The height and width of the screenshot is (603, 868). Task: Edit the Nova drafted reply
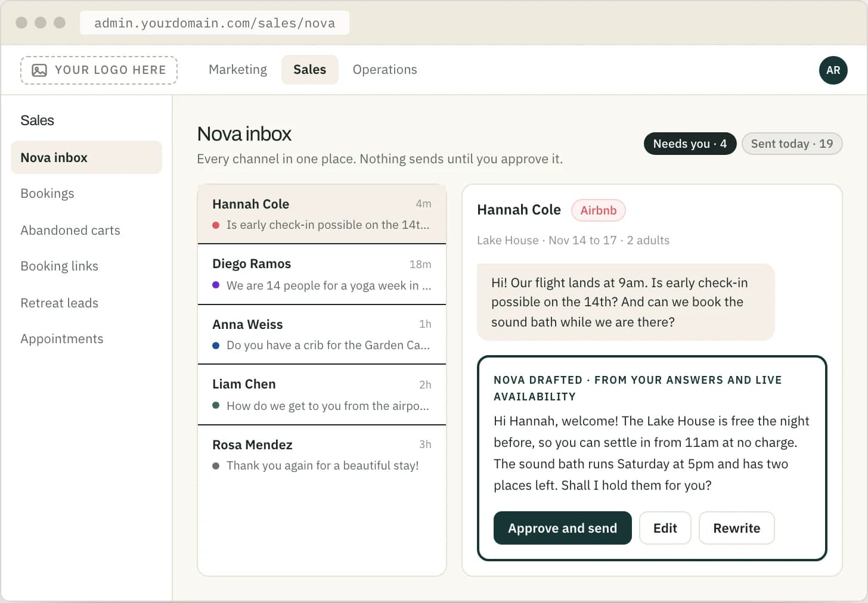[x=665, y=528]
